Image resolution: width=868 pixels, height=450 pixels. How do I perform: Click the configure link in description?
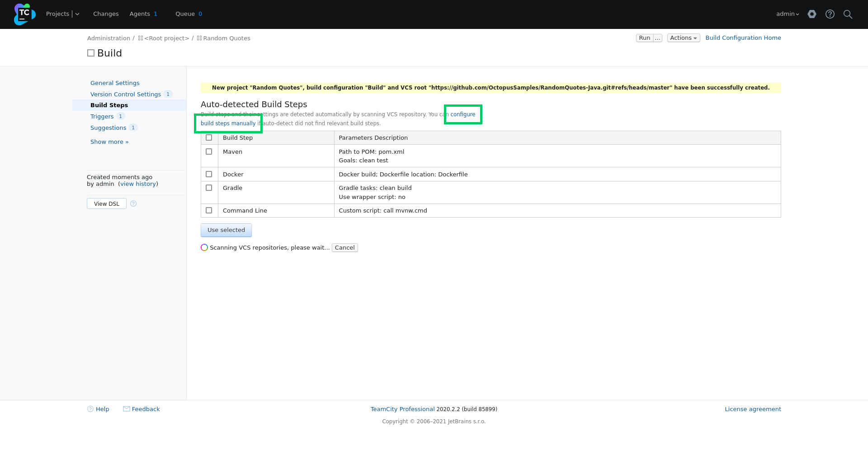pos(463,114)
